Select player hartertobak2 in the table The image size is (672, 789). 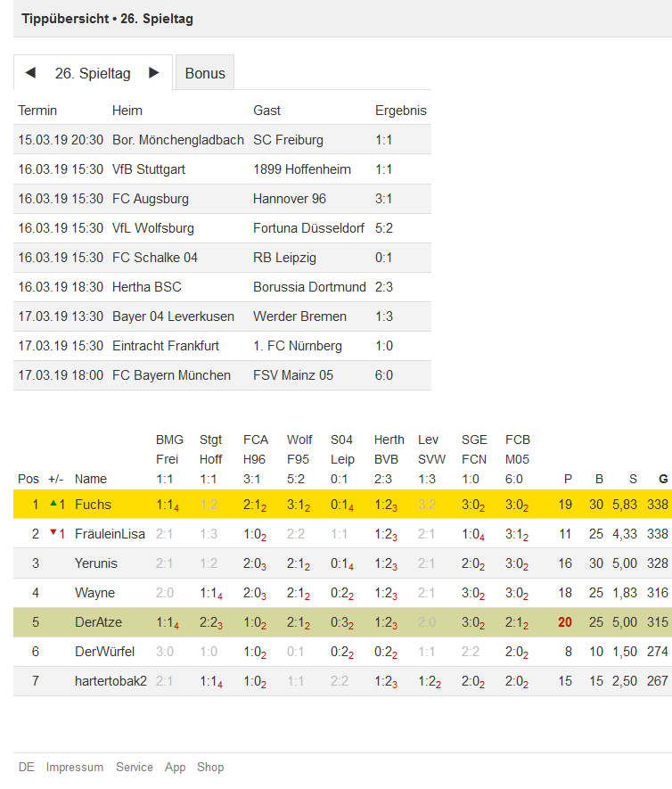[x=111, y=681]
